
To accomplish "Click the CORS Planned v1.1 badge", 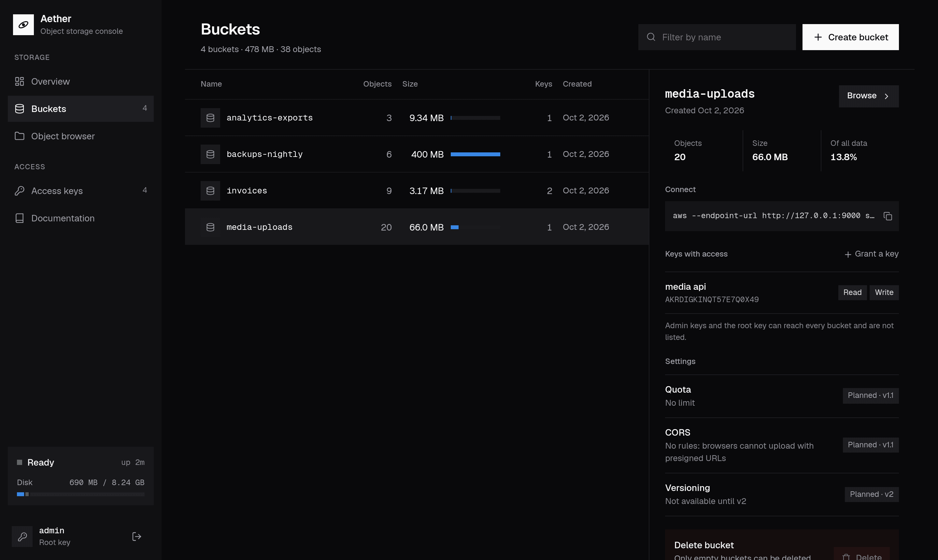I will (x=871, y=445).
